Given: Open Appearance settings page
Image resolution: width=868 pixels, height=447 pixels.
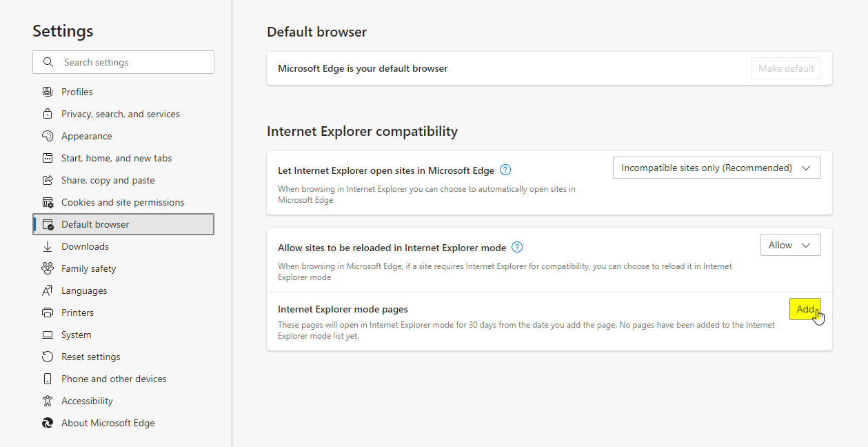Looking at the screenshot, I should click(x=123, y=136).
